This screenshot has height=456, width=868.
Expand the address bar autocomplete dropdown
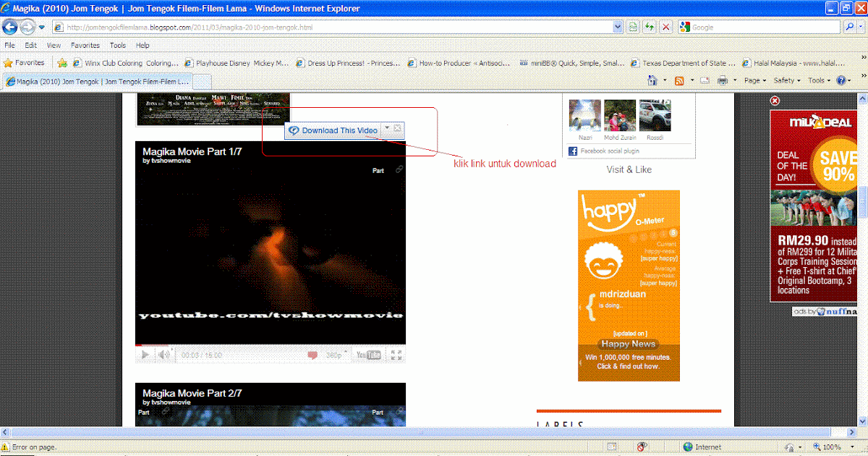(x=618, y=27)
